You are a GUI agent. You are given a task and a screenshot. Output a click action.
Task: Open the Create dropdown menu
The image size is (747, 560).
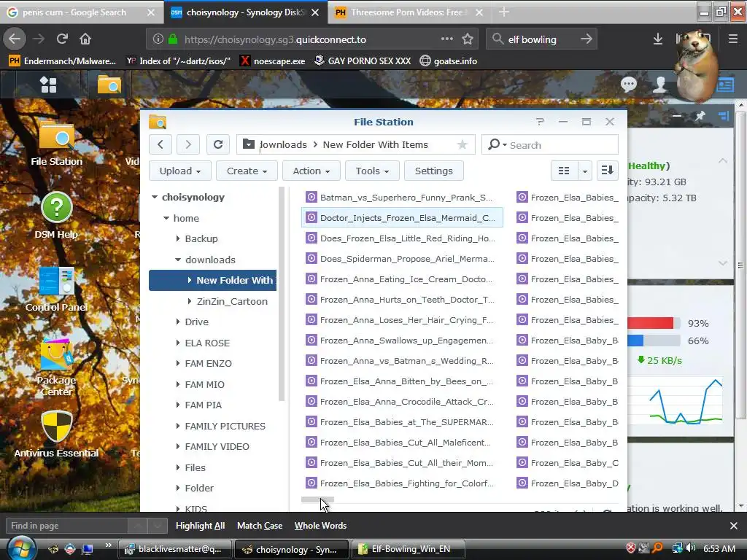(247, 171)
